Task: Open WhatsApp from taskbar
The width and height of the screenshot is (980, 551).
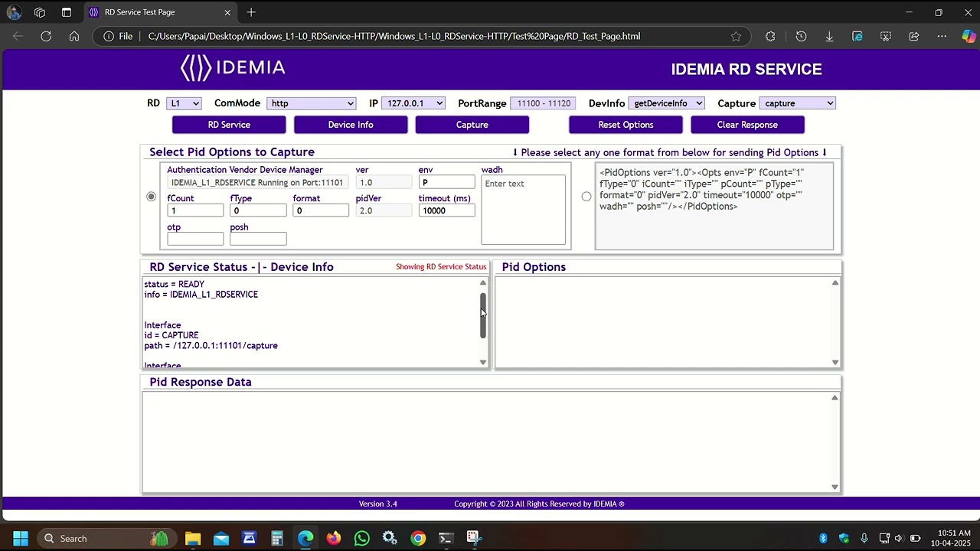Action: point(362,538)
